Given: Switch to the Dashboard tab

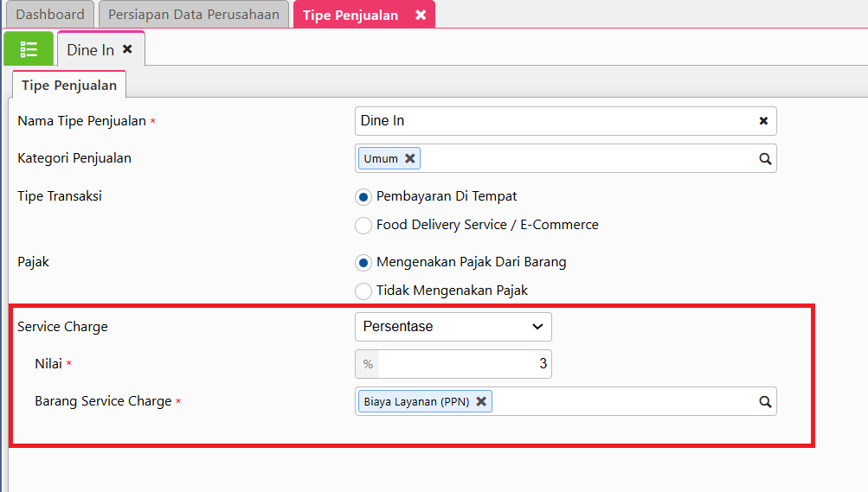Looking at the screenshot, I should coord(50,15).
